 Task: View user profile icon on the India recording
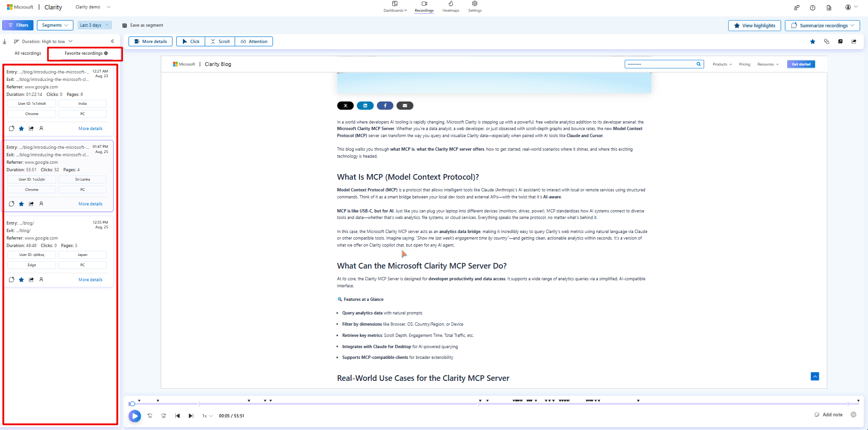pos(41,128)
